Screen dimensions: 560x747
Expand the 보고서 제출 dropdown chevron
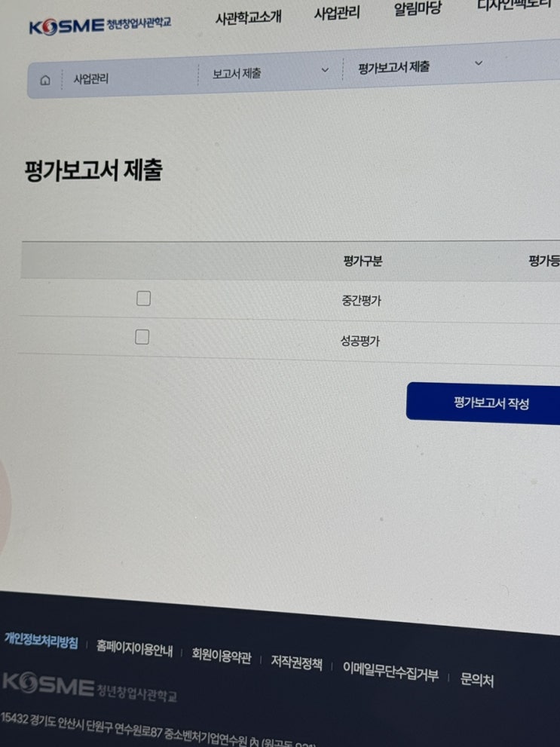click(326, 70)
